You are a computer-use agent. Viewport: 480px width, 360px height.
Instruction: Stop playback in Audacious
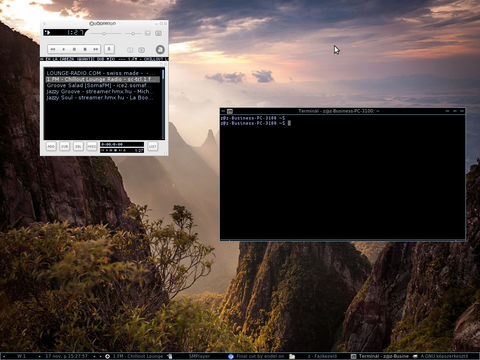pyautogui.click(x=85, y=49)
